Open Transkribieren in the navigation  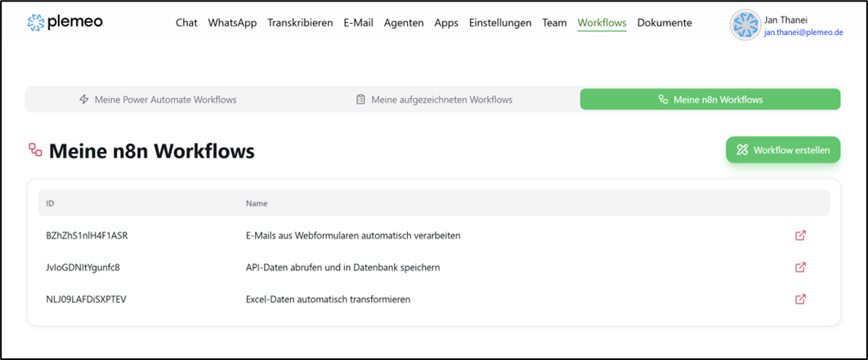300,23
